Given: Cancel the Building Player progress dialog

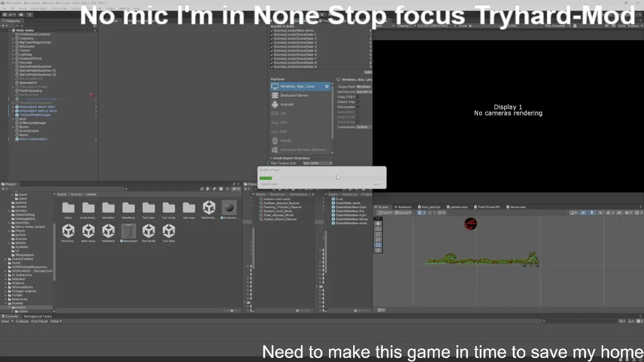Looking at the screenshot, I should pos(376,184).
